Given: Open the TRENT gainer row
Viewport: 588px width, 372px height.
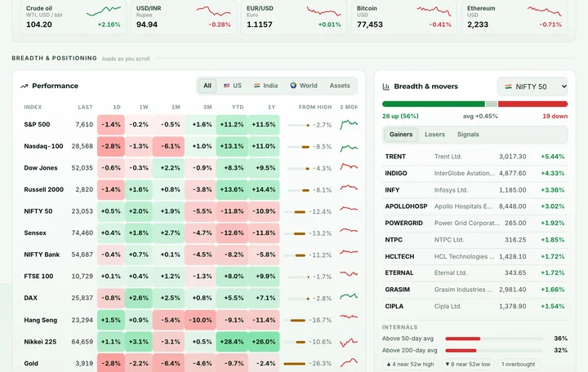Looking at the screenshot, I should coord(474,157).
